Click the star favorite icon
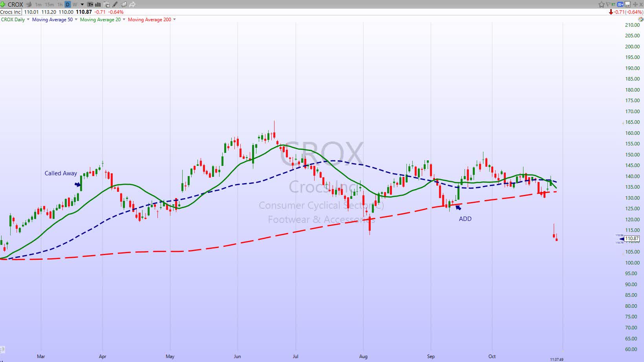644x362 pixels. [602, 4]
